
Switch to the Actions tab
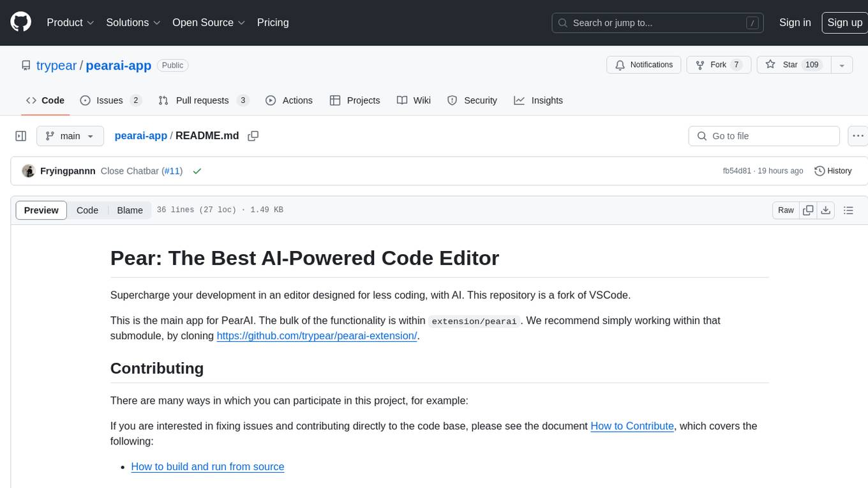(x=288, y=100)
